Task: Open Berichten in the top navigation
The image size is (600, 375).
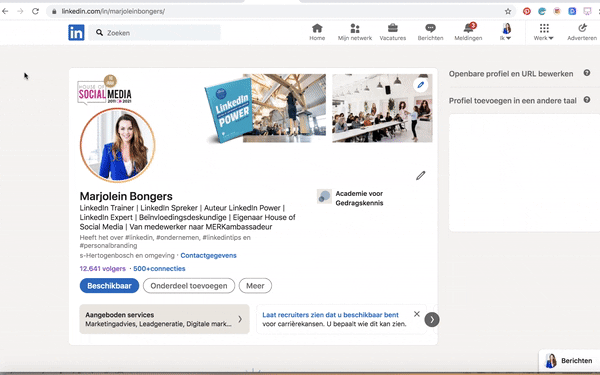Action: point(430,32)
